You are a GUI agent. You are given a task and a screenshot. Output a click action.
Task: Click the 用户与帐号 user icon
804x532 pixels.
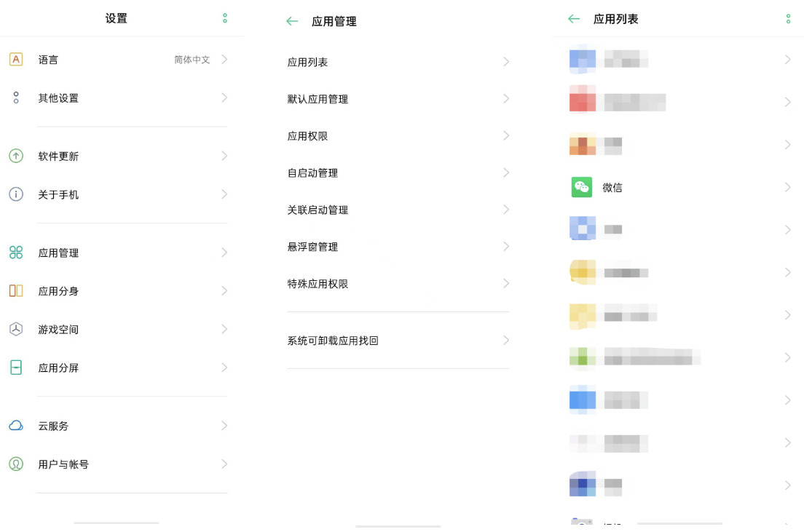[16, 464]
